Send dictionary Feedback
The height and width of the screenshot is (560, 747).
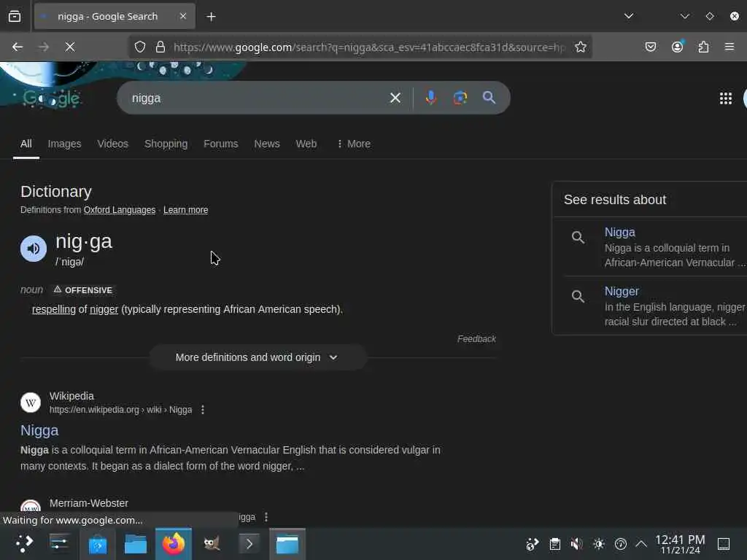[476, 339]
